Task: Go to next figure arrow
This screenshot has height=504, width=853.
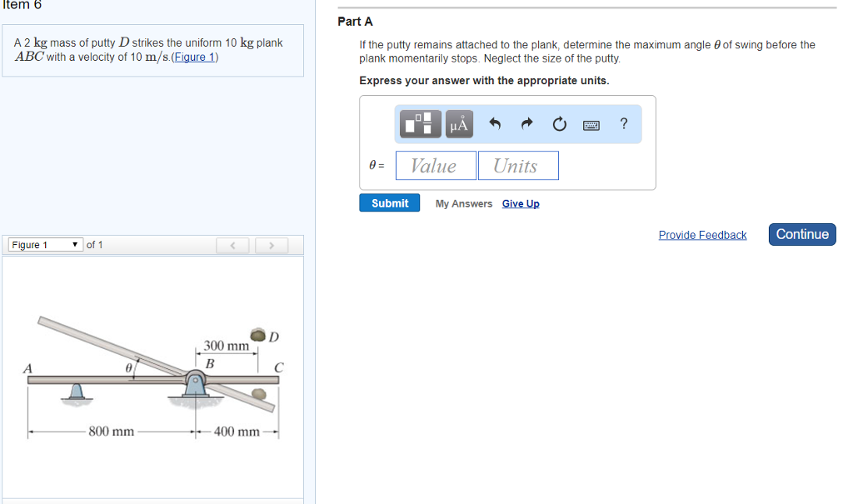Action: pos(271,245)
